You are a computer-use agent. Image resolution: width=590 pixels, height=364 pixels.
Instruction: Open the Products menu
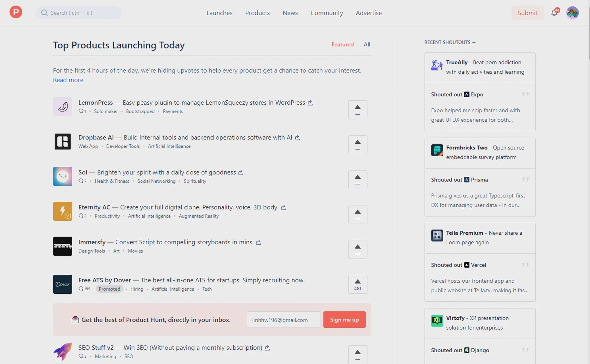pyautogui.click(x=258, y=13)
